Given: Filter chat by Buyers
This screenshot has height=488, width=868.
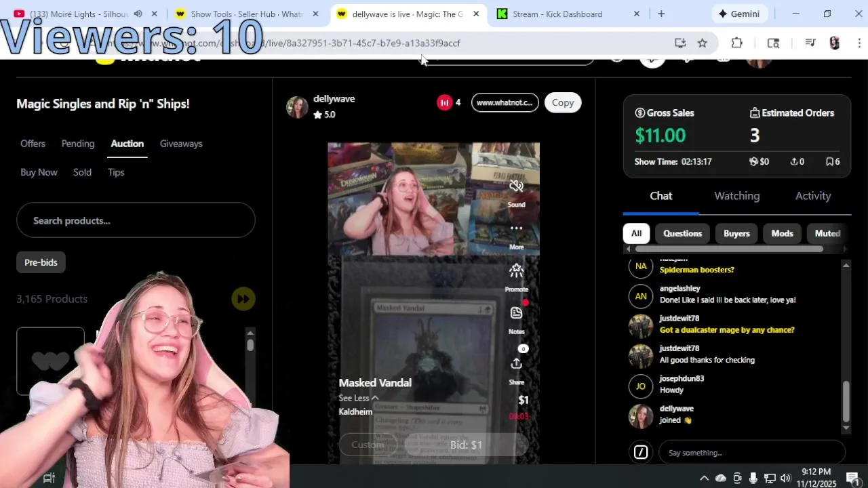Looking at the screenshot, I should (736, 233).
